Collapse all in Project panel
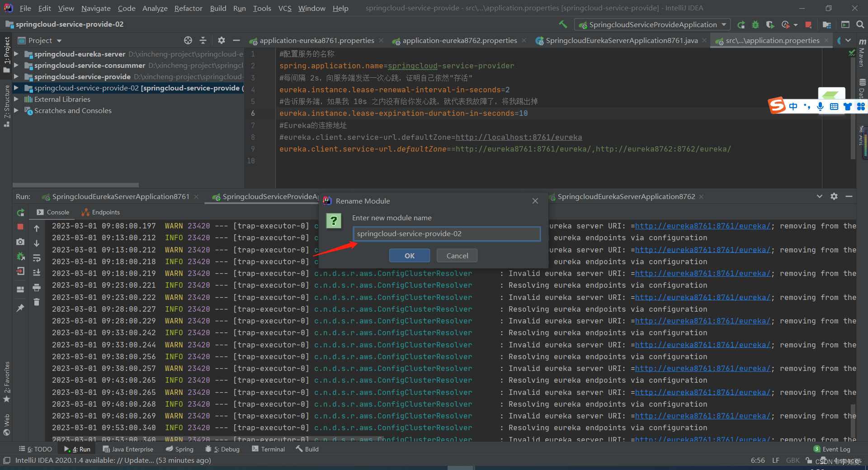The image size is (868, 470). coord(203,40)
